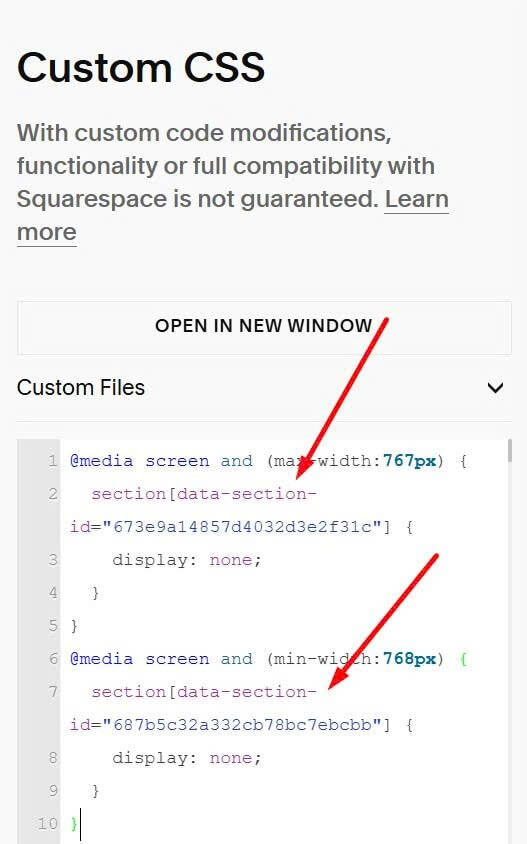
Task: Click the section[data-section- text on line 2
Action: 203,494
